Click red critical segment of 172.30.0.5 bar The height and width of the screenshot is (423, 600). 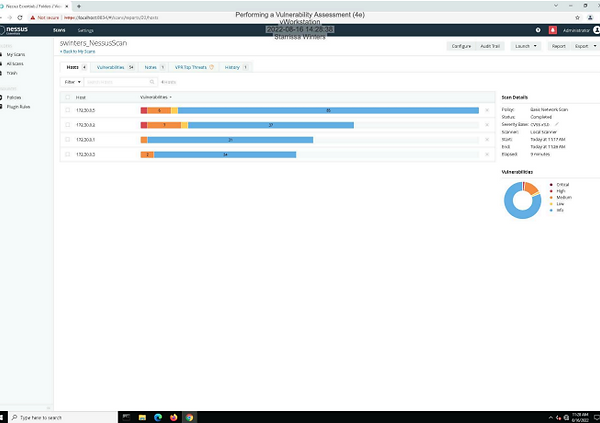pos(144,110)
